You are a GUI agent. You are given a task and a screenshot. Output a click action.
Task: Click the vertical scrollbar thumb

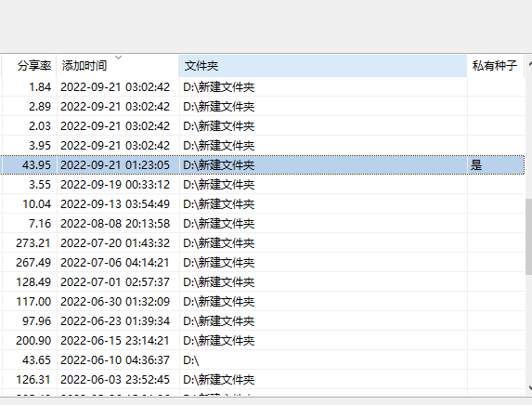(x=528, y=237)
